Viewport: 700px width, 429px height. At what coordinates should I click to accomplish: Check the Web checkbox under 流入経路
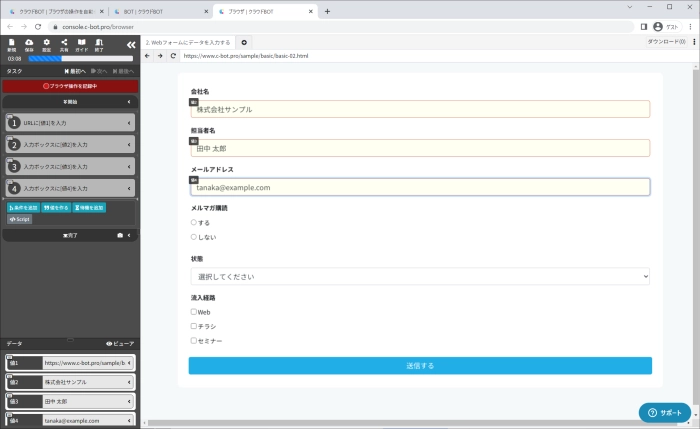(x=194, y=312)
